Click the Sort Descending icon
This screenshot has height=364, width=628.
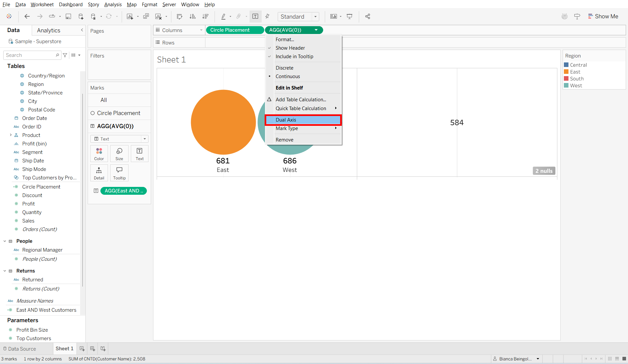(205, 16)
